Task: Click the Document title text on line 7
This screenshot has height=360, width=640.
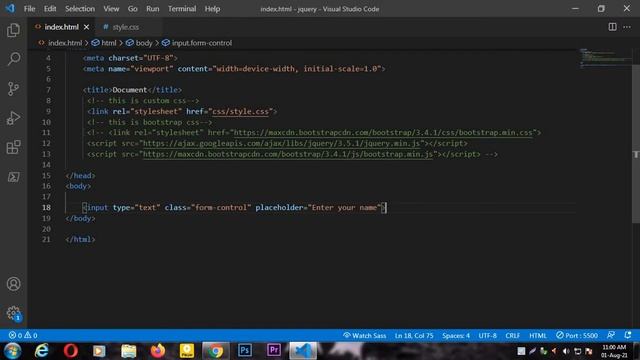Action: (129, 90)
